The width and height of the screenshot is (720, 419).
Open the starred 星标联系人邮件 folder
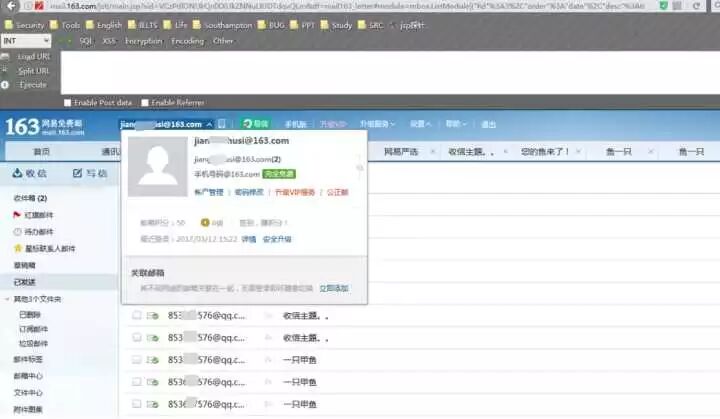(45, 249)
